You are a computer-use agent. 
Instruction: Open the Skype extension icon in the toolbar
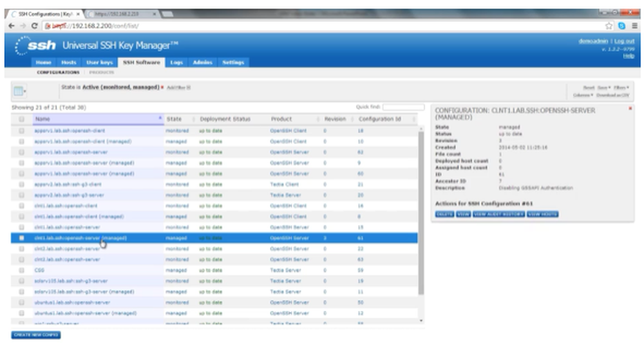click(621, 26)
